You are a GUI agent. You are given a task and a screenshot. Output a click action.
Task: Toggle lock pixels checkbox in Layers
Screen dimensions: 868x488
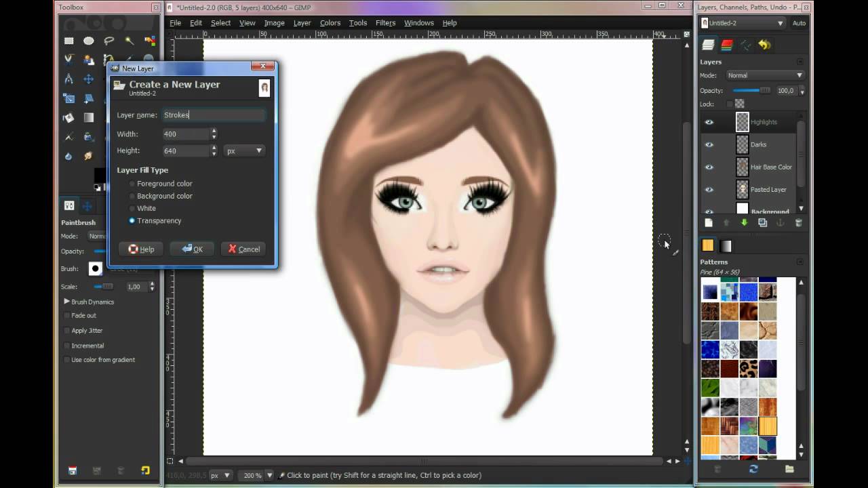730,104
